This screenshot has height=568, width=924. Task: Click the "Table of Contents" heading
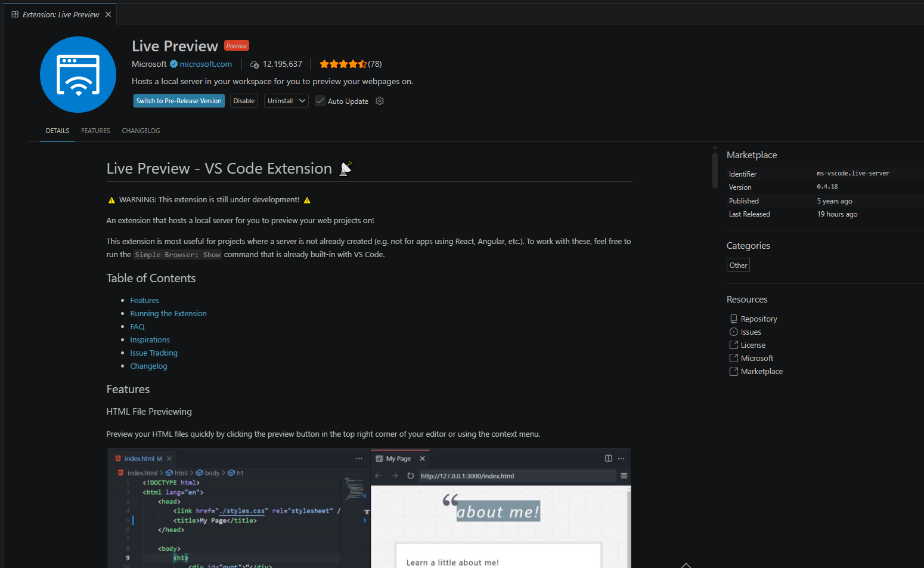pyautogui.click(x=151, y=278)
